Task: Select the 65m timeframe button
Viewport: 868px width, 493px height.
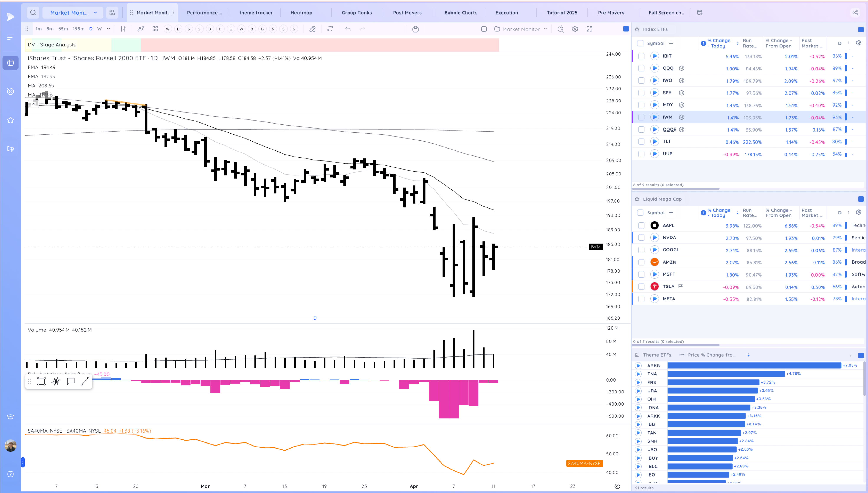Action: point(63,29)
